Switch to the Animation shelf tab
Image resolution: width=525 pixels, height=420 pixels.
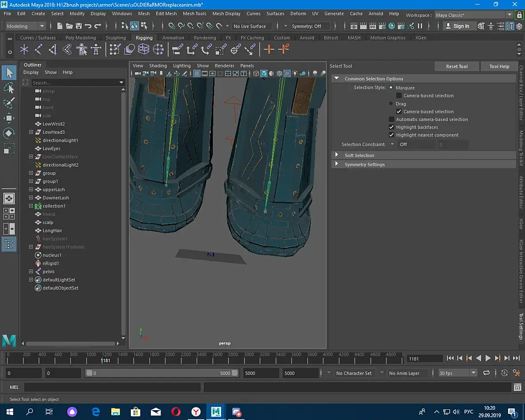pyautogui.click(x=173, y=38)
